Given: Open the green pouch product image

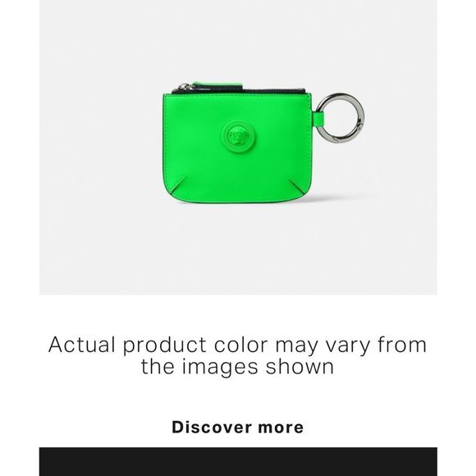Looking at the screenshot, I should tap(238, 147).
